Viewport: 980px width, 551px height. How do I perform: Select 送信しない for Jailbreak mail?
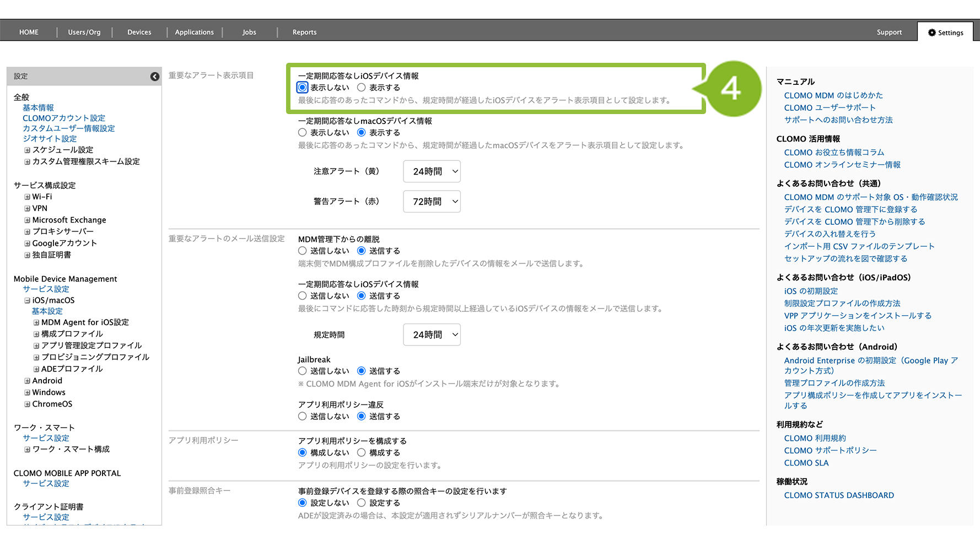tap(302, 371)
